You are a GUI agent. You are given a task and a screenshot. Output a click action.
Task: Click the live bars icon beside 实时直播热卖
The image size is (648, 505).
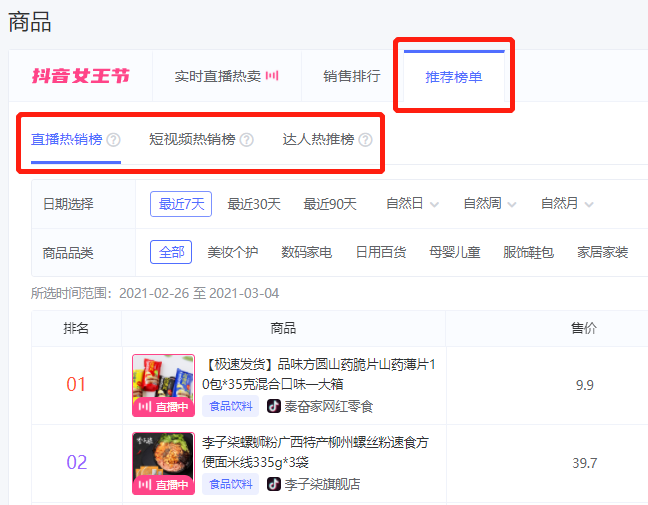(272, 76)
